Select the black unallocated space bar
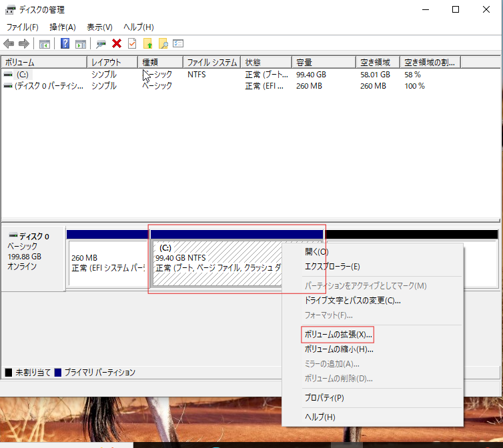Screen dimensions: 503x448 point(411,235)
